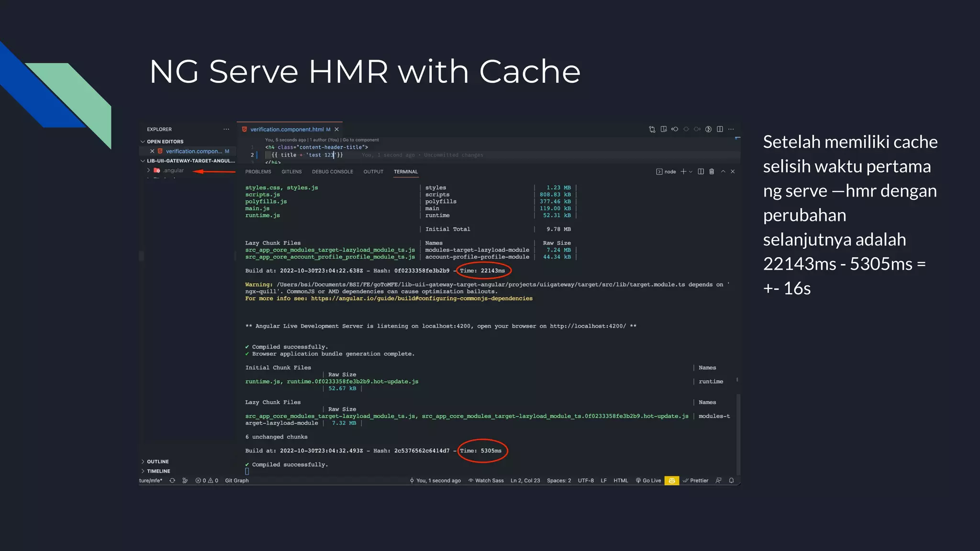Open Explorer panel more actions ellipsis
Screen dimensions: 980x551
226,129
